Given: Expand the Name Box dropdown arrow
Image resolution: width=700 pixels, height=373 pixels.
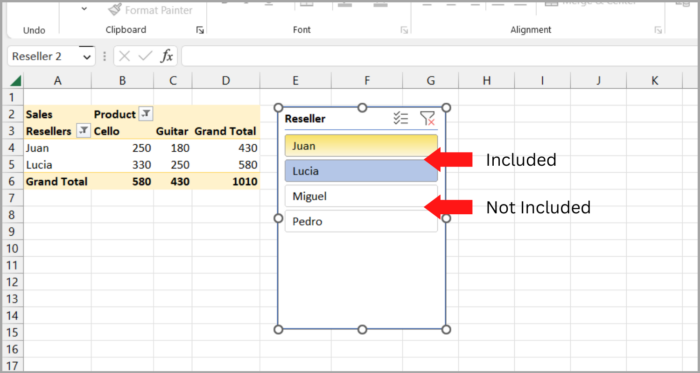Looking at the screenshot, I should point(87,57).
